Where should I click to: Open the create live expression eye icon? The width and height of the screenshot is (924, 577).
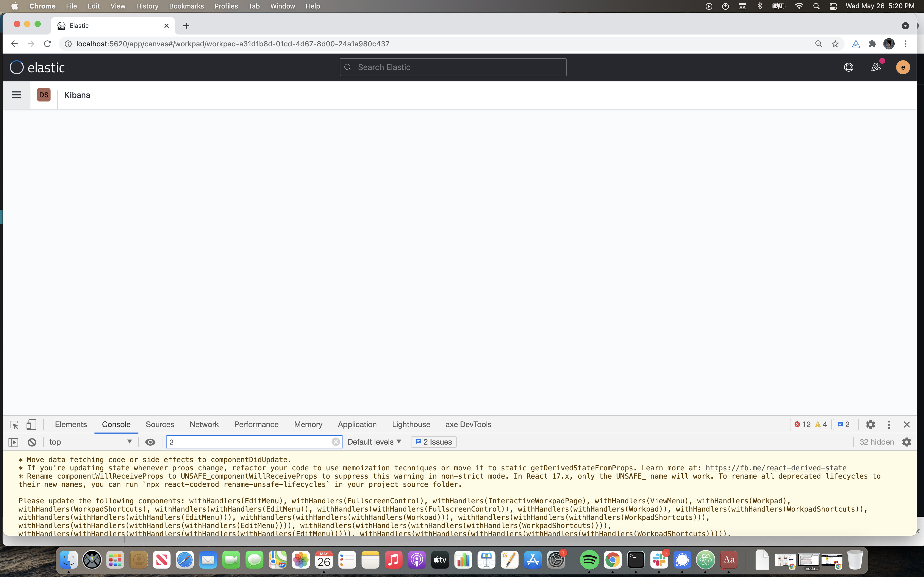[150, 442]
